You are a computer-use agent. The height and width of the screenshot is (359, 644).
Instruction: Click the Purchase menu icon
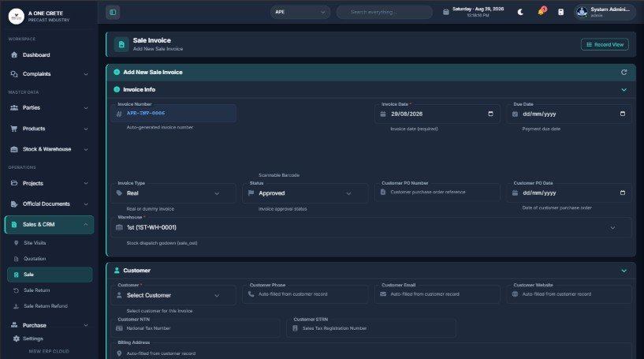[14, 325]
